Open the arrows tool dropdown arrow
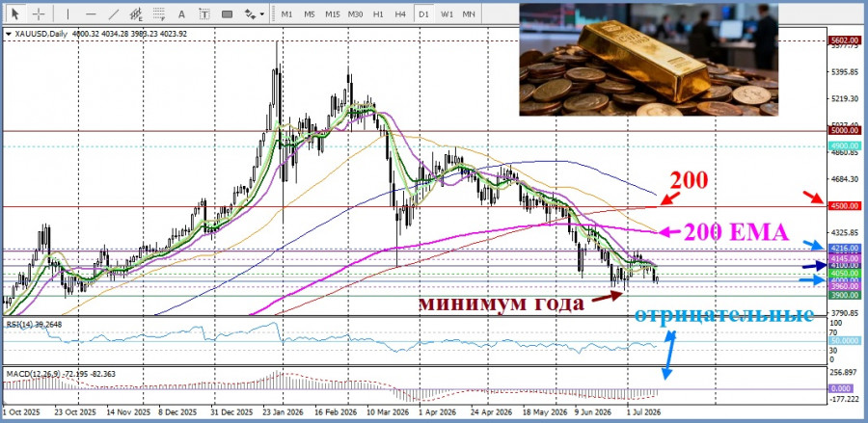This screenshot has width=868, height=423. 261,14
